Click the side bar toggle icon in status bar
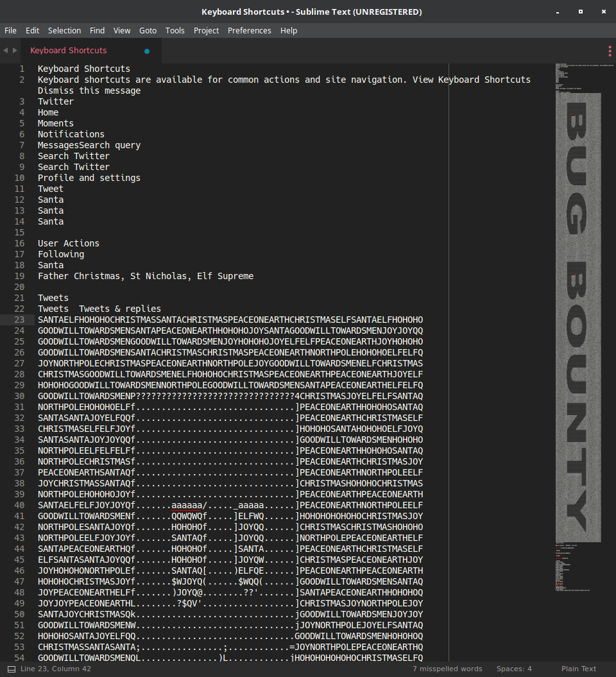616x677 pixels. tap(11, 669)
